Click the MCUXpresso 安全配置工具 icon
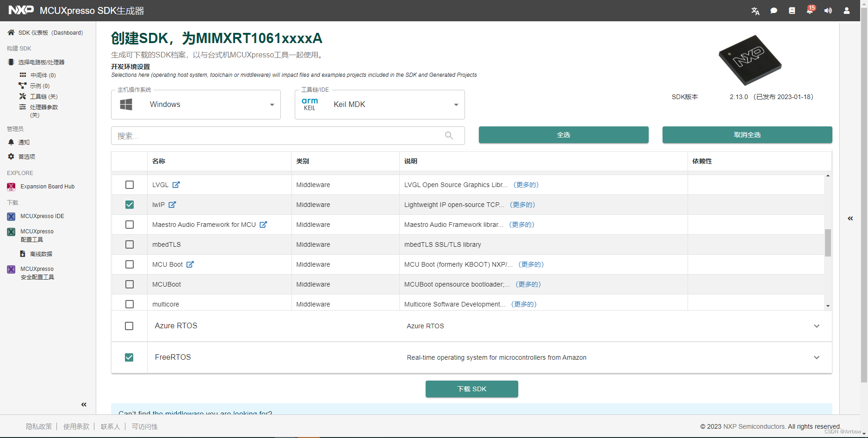This screenshot has height=438, width=868. point(11,269)
